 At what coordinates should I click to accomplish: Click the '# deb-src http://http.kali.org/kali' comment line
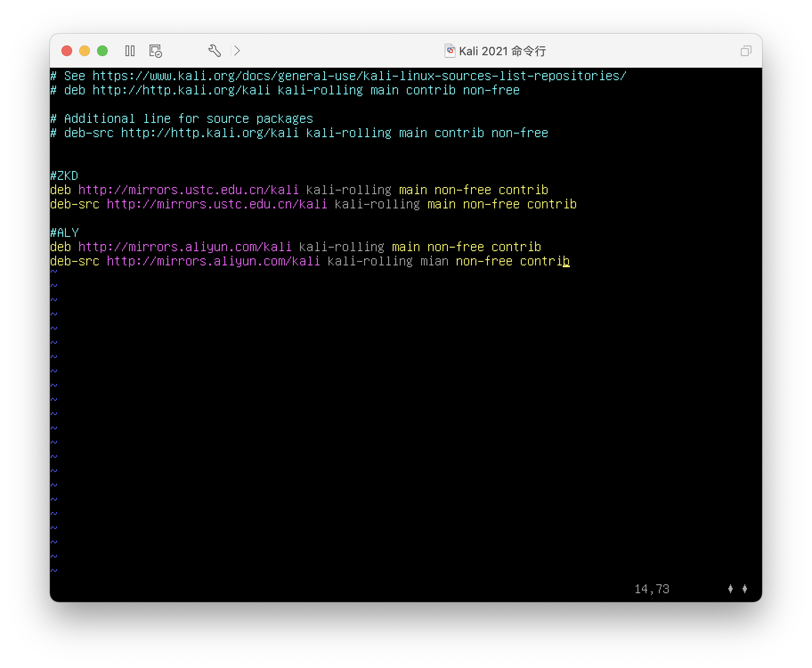pyautogui.click(x=299, y=133)
